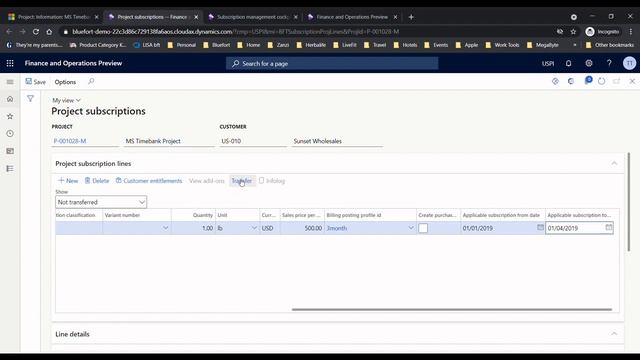The width and height of the screenshot is (640, 360).
Task: Open the Variant number dropdown
Action: click(165, 228)
